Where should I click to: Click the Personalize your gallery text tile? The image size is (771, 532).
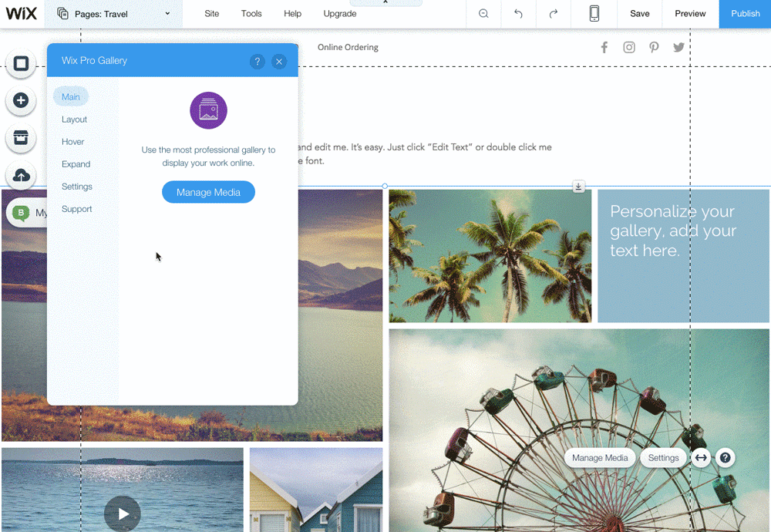[x=683, y=256]
